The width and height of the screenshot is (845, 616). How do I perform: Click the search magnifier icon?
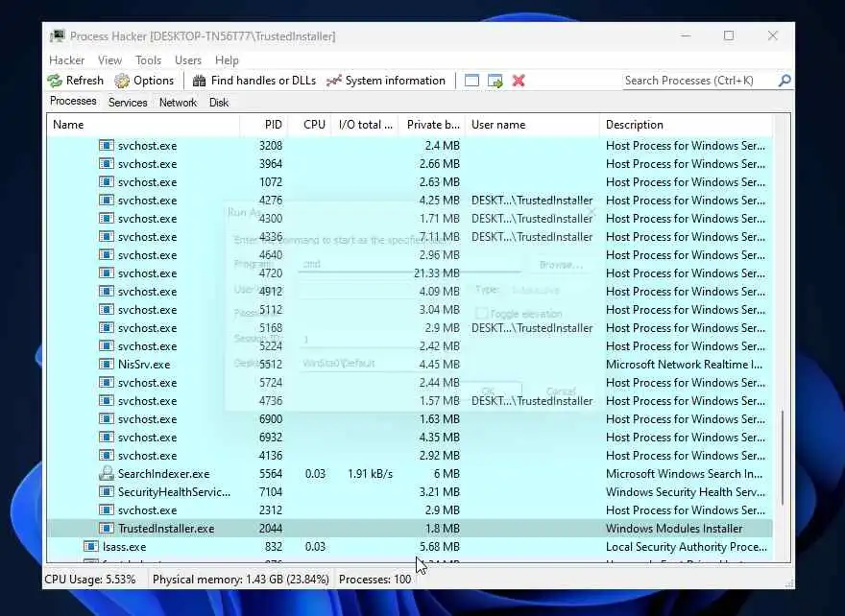pyautogui.click(x=785, y=81)
